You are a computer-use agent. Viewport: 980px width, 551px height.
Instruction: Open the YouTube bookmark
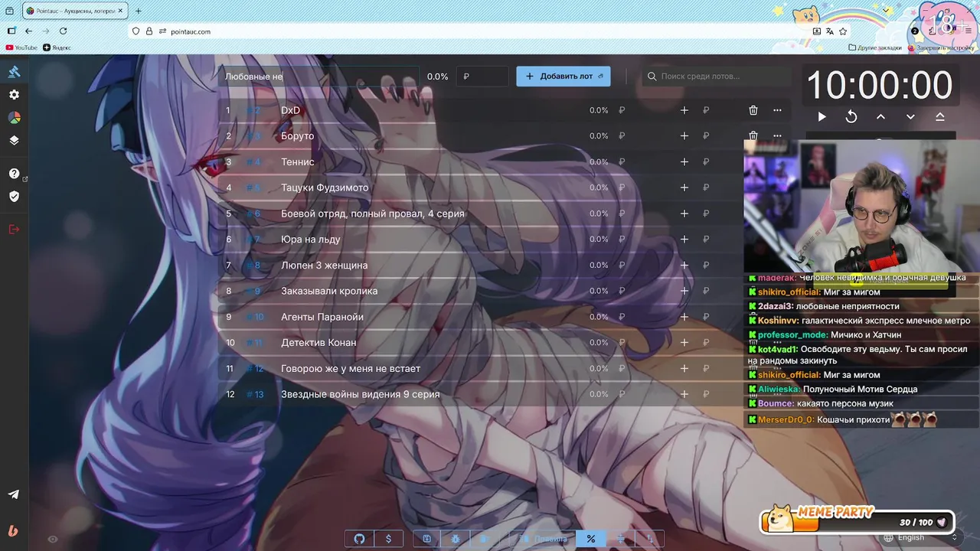coord(21,47)
